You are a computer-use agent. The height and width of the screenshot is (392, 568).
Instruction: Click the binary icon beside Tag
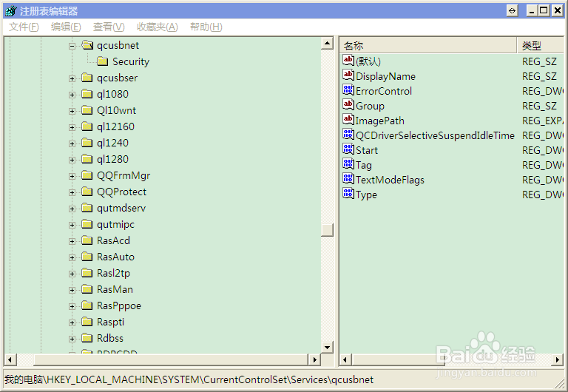pyautogui.click(x=348, y=164)
